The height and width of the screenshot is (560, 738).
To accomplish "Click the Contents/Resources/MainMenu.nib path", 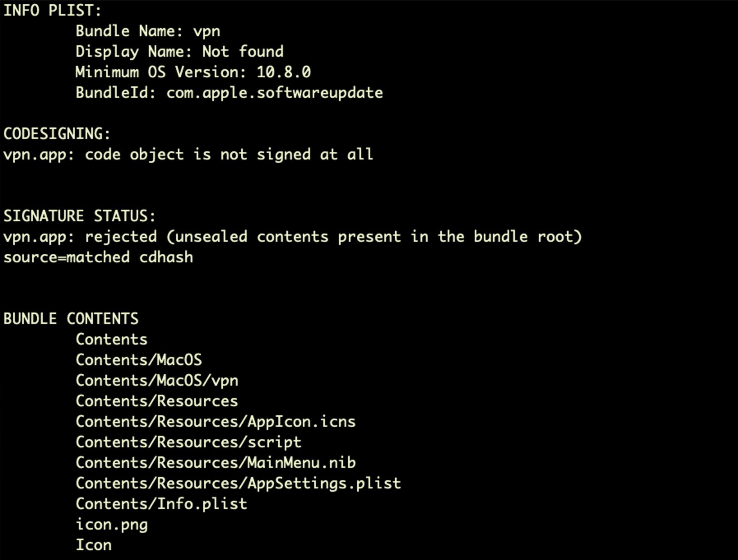I will click(216, 463).
